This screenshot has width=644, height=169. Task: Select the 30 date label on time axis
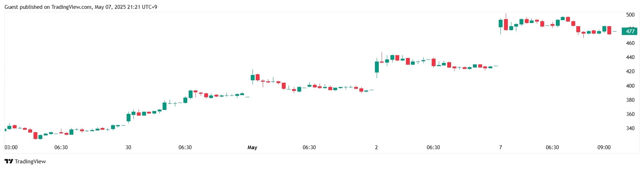128,147
